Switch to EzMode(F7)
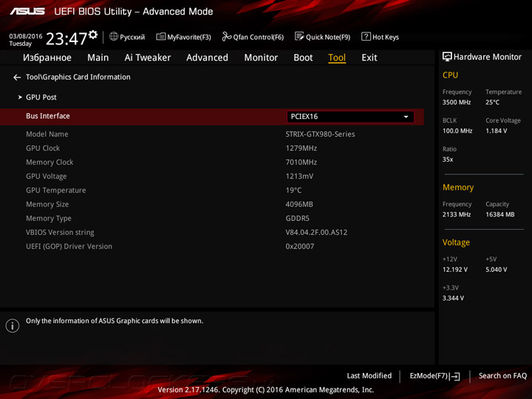Viewport: 532px width, 399px height. coord(434,376)
